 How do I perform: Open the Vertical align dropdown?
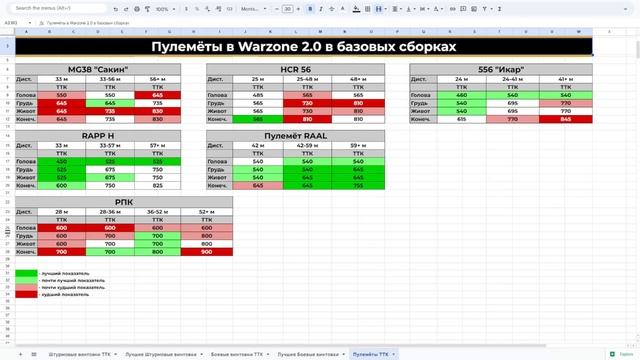click(410, 9)
